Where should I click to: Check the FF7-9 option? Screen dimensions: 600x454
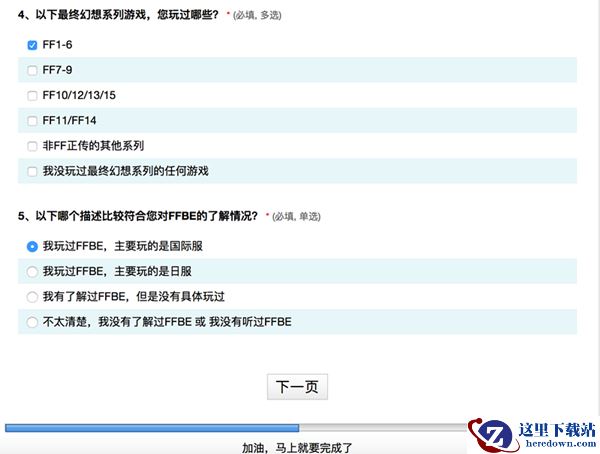[33, 70]
